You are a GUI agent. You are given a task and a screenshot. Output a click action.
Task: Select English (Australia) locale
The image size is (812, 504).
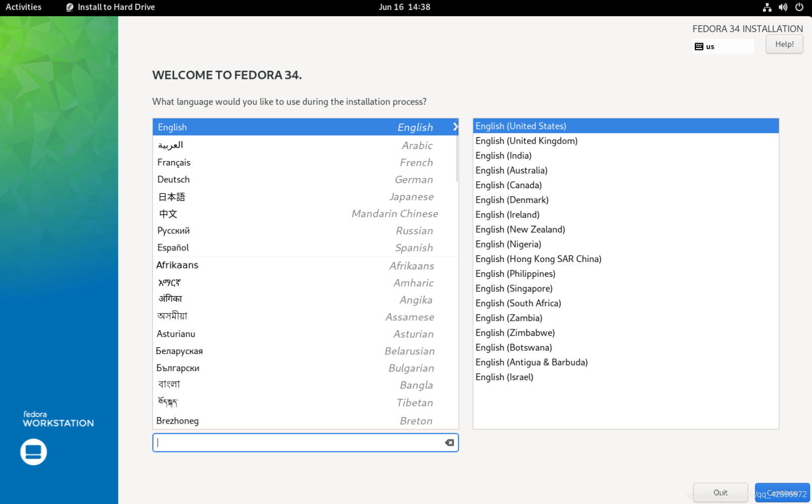[x=626, y=170]
